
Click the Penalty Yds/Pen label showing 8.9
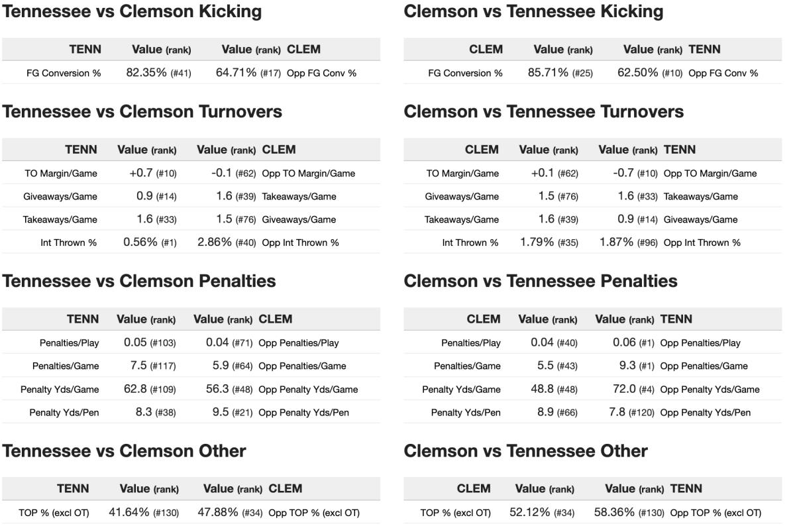click(x=466, y=413)
